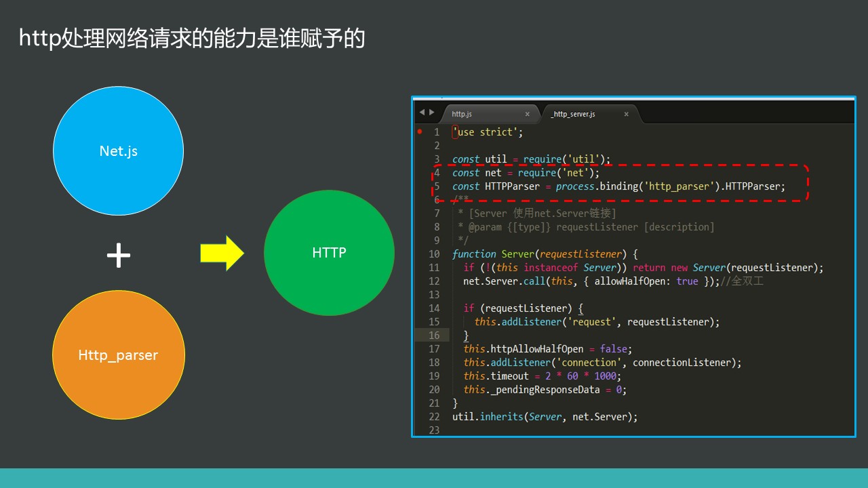Click gutter line number 2

(x=437, y=146)
